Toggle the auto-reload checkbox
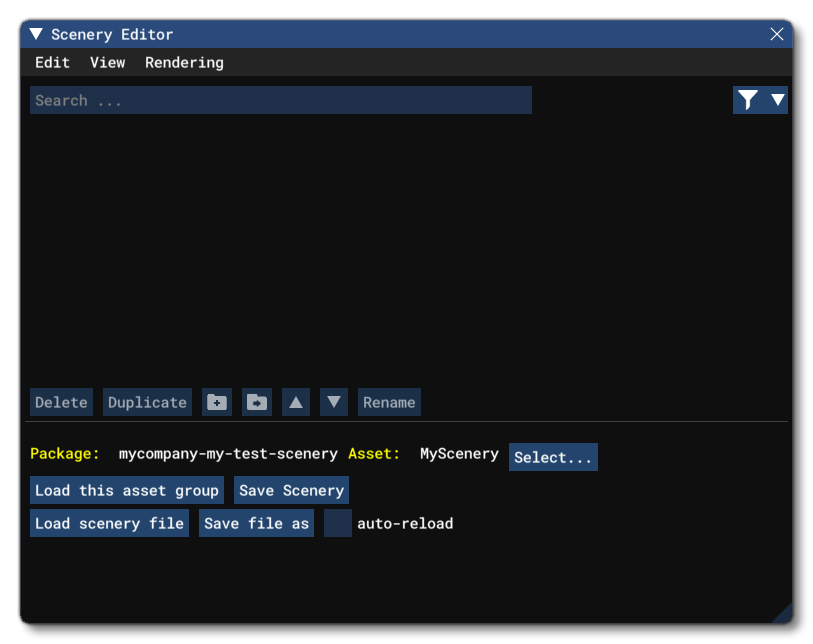The image size is (813, 644). (336, 522)
